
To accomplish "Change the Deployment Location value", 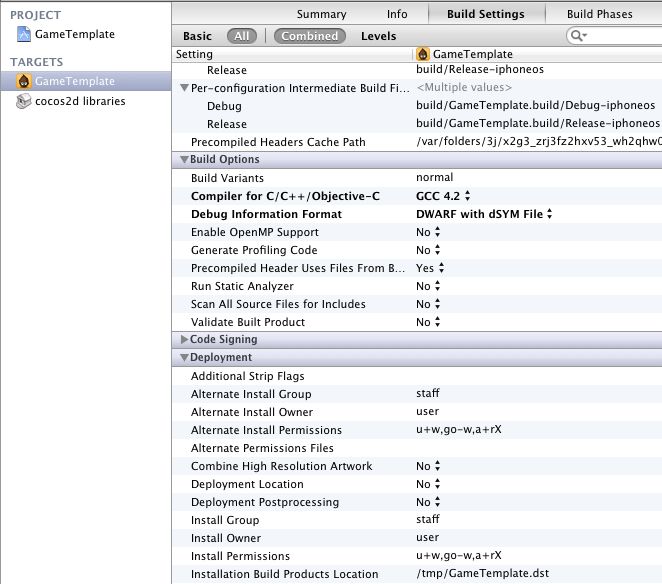I will pos(428,484).
